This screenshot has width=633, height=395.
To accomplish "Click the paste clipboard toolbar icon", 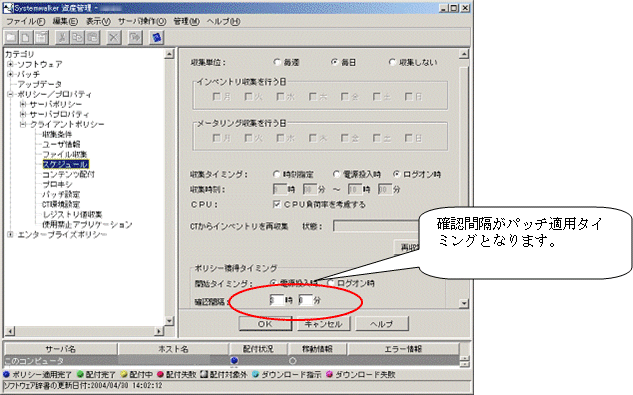I will pyautogui.click(x=93, y=38).
